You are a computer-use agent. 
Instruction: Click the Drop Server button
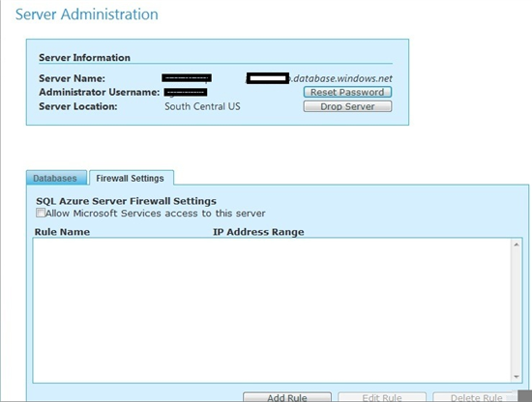347,106
